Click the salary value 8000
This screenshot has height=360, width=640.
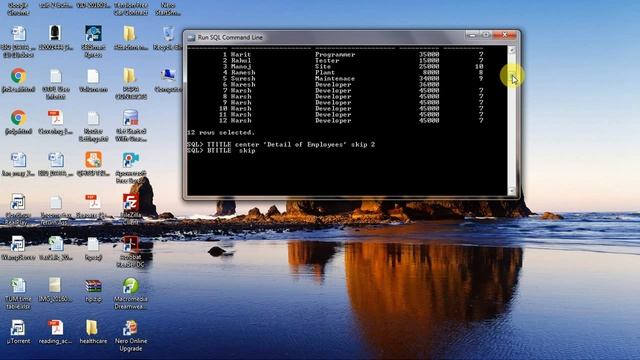[x=431, y=72]
